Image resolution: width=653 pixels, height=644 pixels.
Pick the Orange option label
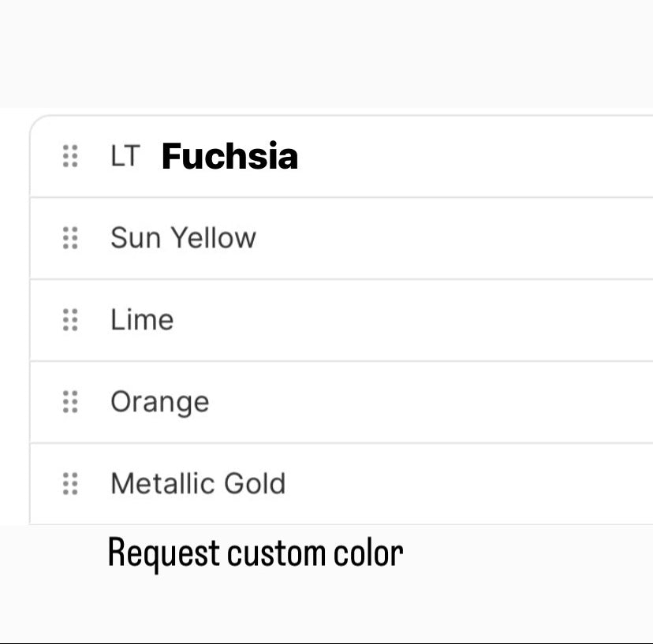[x=159, y=402]
